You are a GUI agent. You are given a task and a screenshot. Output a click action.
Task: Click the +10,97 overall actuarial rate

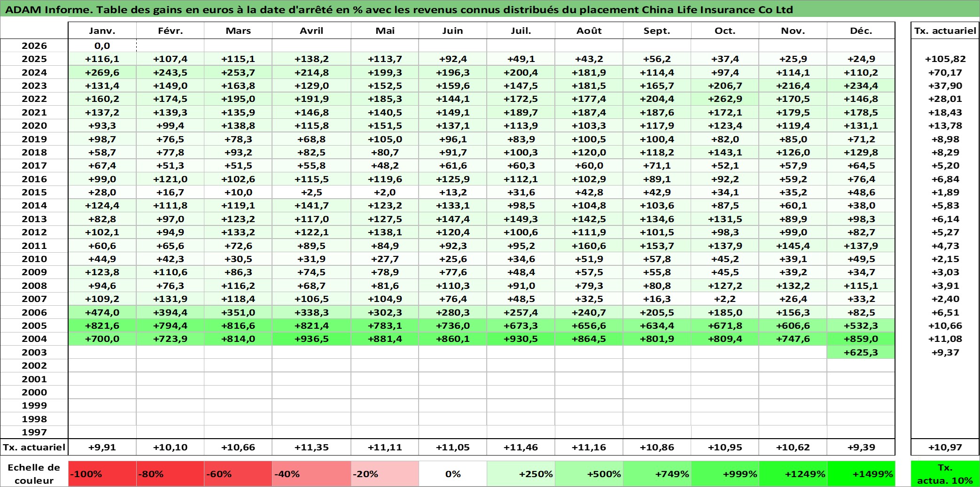[945, 447]
